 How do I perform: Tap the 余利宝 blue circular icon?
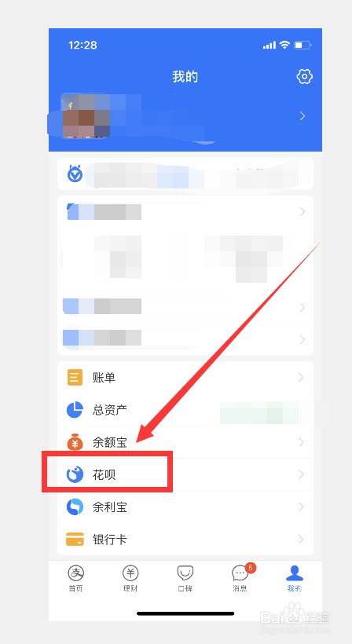point(75,507)
